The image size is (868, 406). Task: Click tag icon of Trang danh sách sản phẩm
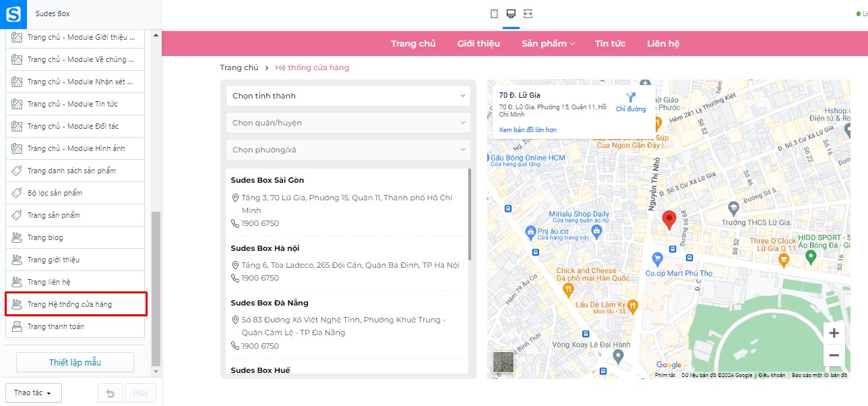tap(17, 171)
